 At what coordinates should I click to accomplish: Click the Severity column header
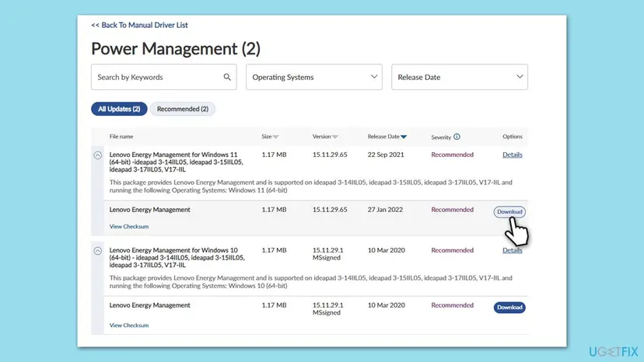[441, 137]
